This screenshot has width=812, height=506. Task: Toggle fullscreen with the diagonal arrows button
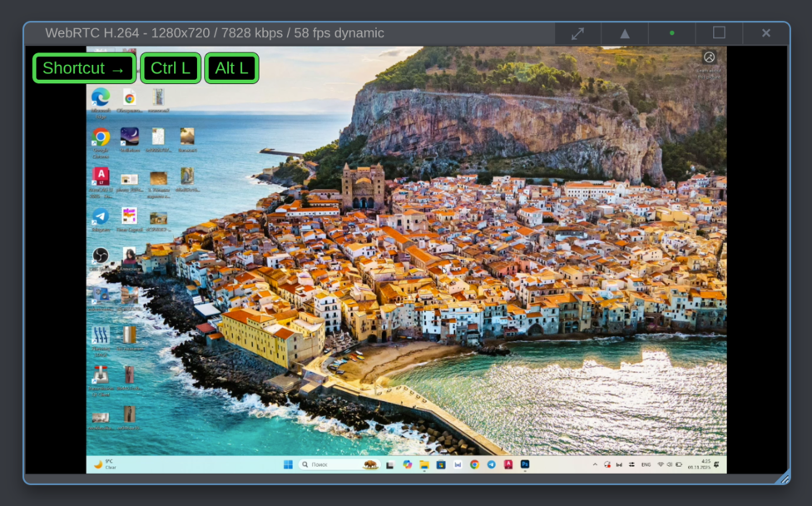pyautogui.click(x=577, y=33)
